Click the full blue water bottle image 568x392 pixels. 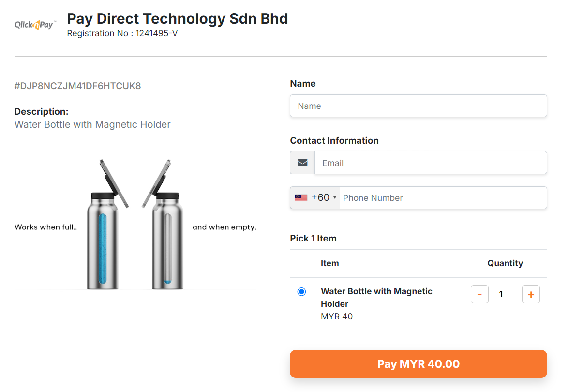point(107,224)
